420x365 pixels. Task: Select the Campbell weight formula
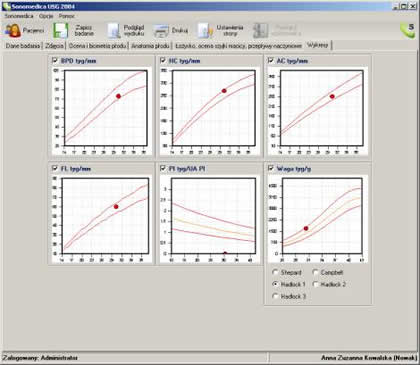[315, 272]
